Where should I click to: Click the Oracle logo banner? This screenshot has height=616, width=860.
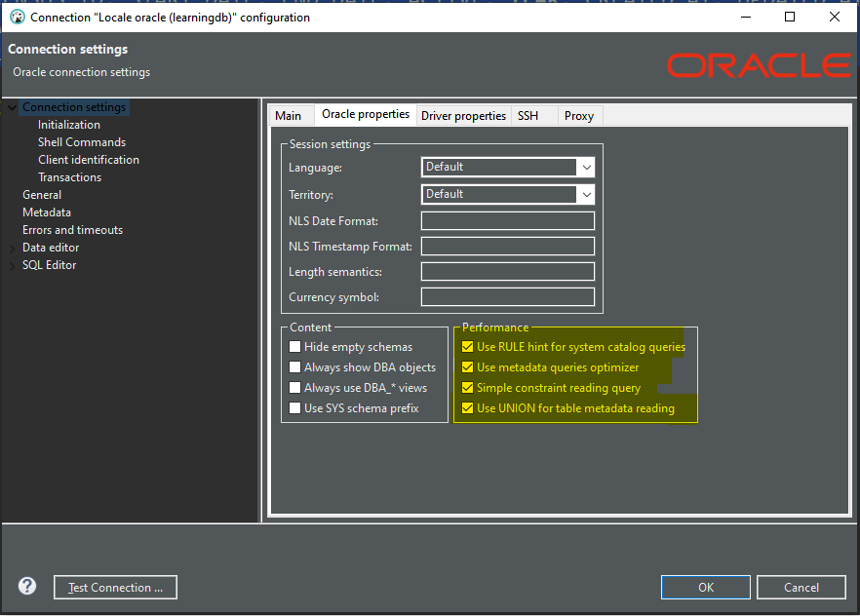759,65
